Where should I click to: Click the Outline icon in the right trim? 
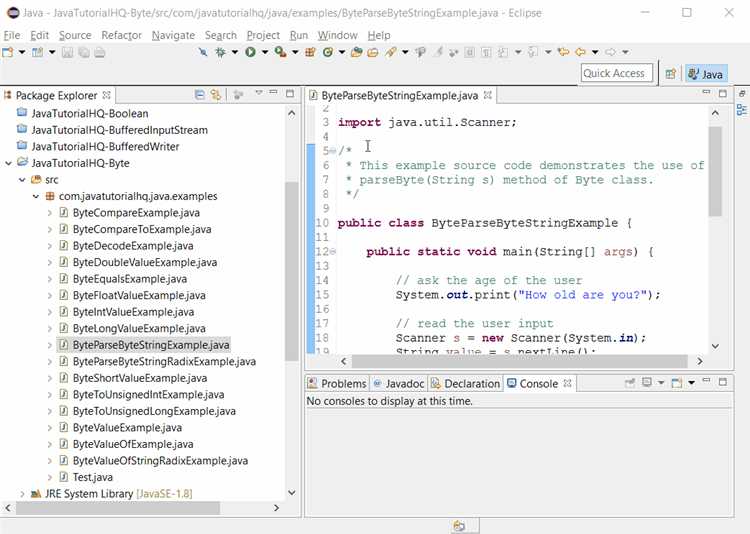pyautogui.click(x=742, y=110)
